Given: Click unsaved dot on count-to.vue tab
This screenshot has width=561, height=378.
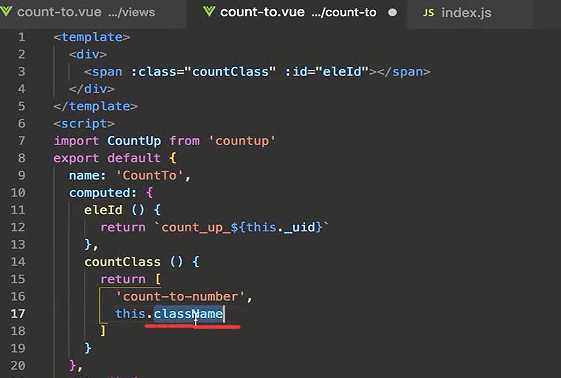Looking at the screenshot, I should (392, 13).
